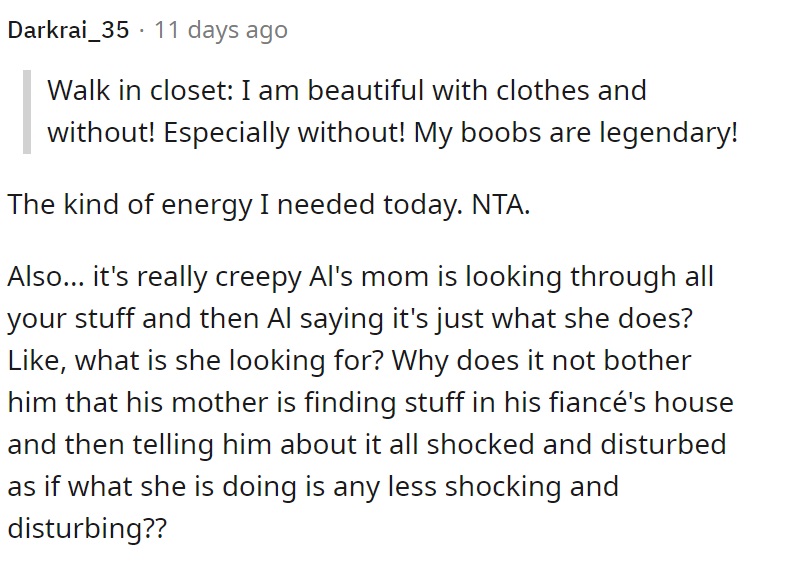Click the line 'and then telling him about it'
The height and width of the screenshot is (563, 812).
tap(367, 444)
